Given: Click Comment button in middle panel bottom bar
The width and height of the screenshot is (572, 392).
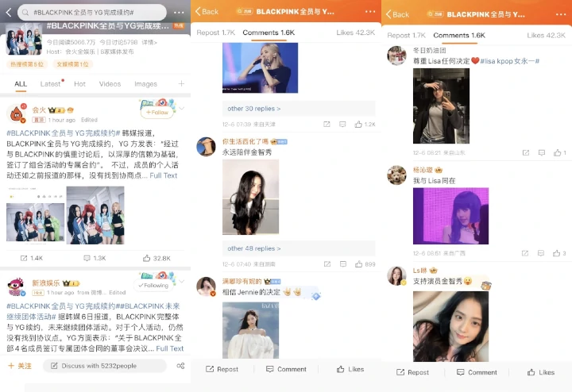Looking at the screenshot, I should tap(286, 370).
